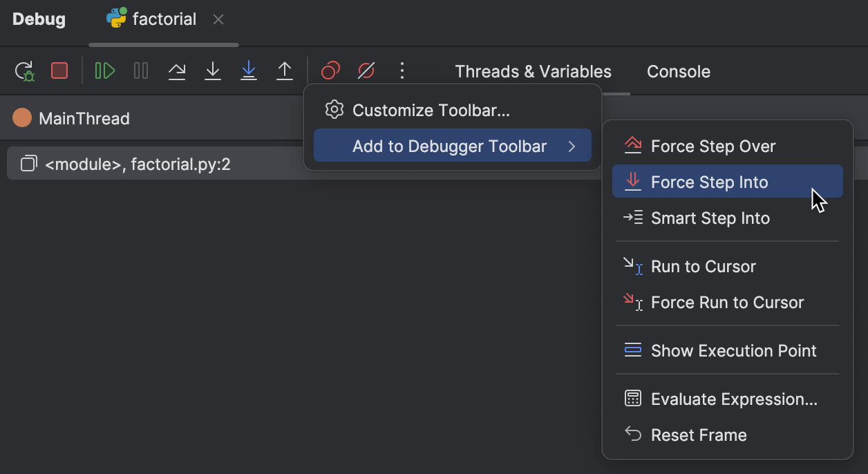Image resolution: width=868 pixels, height=474 pixels.
Task: Open the more debugger actions menu
Action: click(x=402, y=70)
